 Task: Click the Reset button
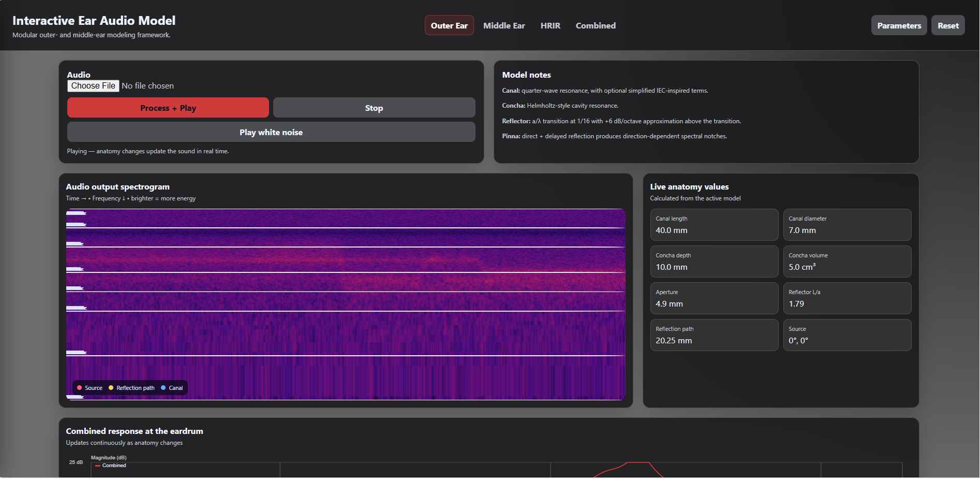[x=948, y=25]
